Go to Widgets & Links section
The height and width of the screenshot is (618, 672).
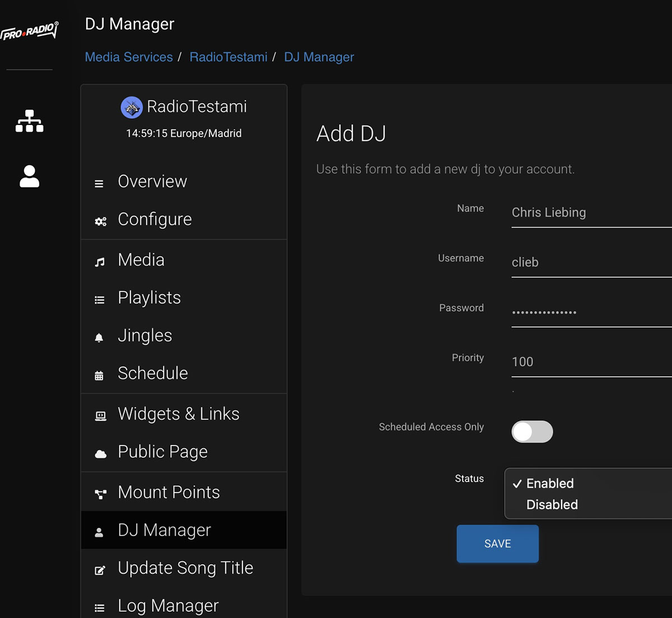pos(178,413)
